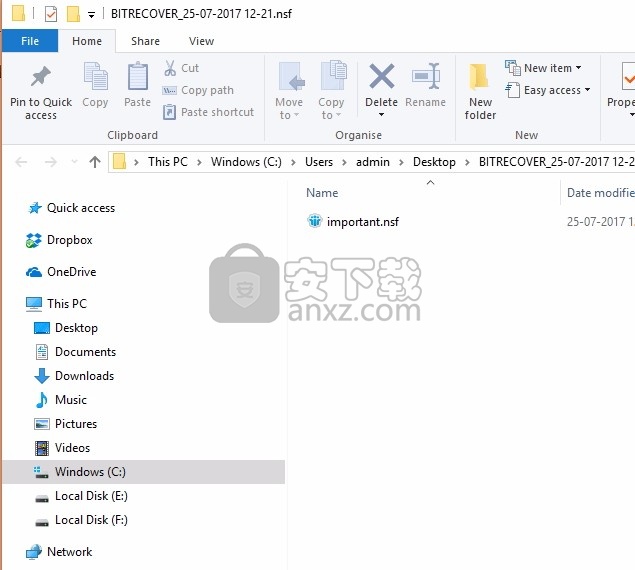Click the Videos filmstrip icon
This screenshot has width=635, height=570.
click(42, 448)
